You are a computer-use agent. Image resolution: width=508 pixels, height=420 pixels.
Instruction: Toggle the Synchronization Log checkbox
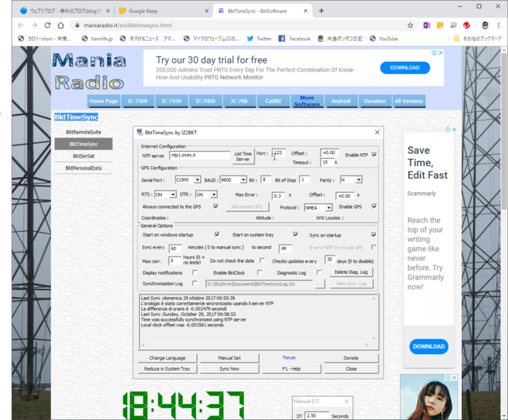(194, 283)
